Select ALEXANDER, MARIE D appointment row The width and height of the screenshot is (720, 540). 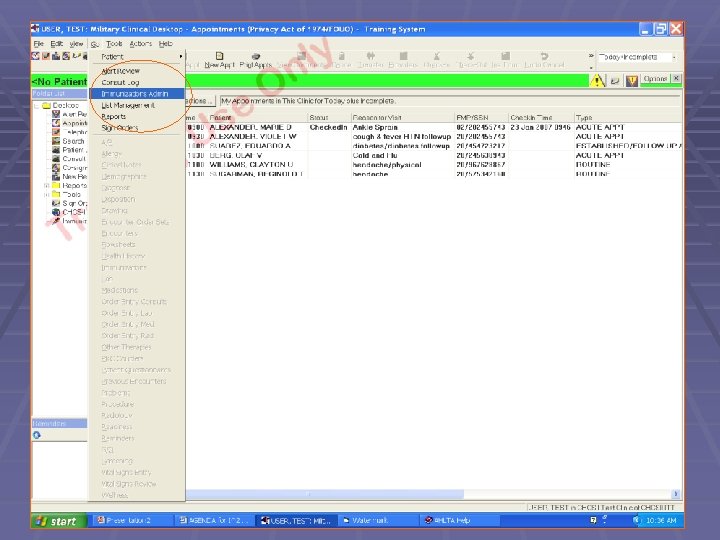(x=433, y=127)
